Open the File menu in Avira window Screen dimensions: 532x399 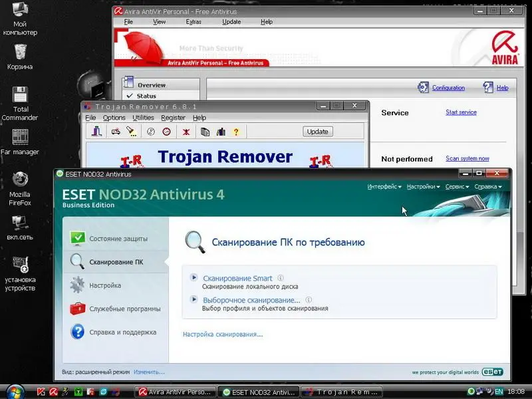128,22
